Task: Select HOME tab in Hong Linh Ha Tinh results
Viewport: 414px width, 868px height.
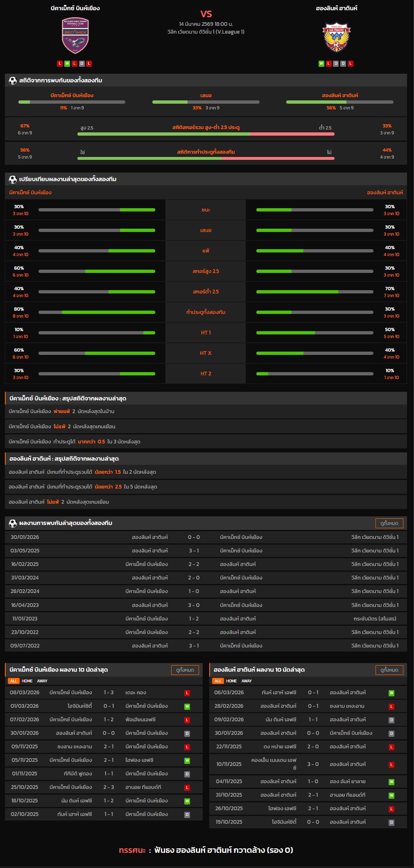Action: click(231, 681)
